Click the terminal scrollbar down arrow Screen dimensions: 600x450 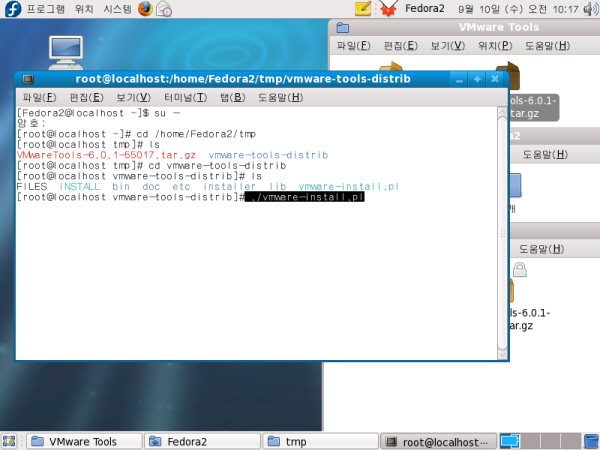(x=502, y=355)
